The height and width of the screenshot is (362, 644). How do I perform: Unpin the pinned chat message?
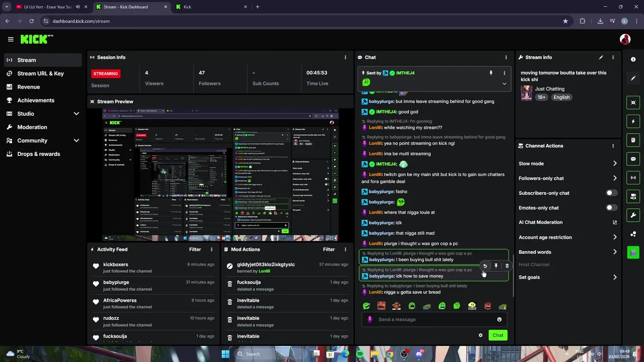click(491, 73)
